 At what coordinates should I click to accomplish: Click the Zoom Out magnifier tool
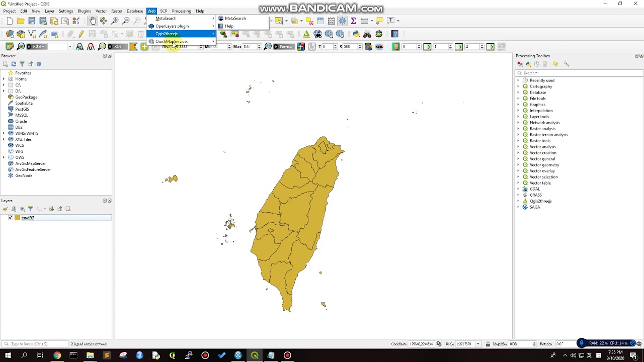[x=126, y=21]
